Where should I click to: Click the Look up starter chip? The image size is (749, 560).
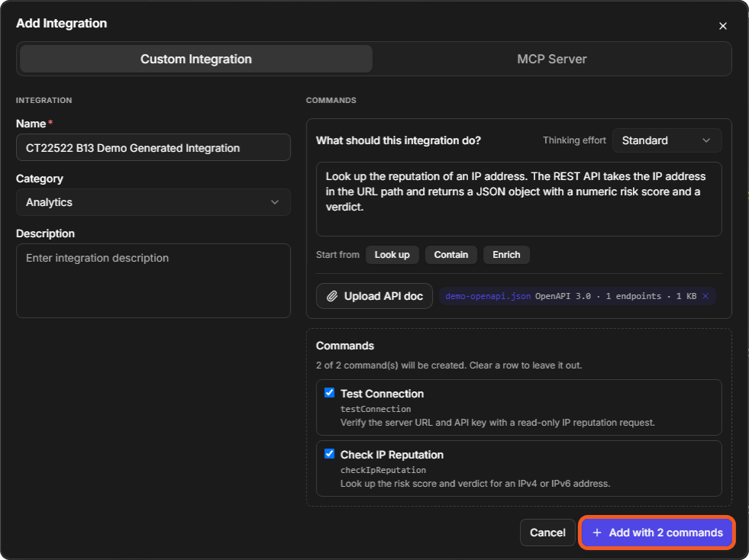(x=392, y=255)
